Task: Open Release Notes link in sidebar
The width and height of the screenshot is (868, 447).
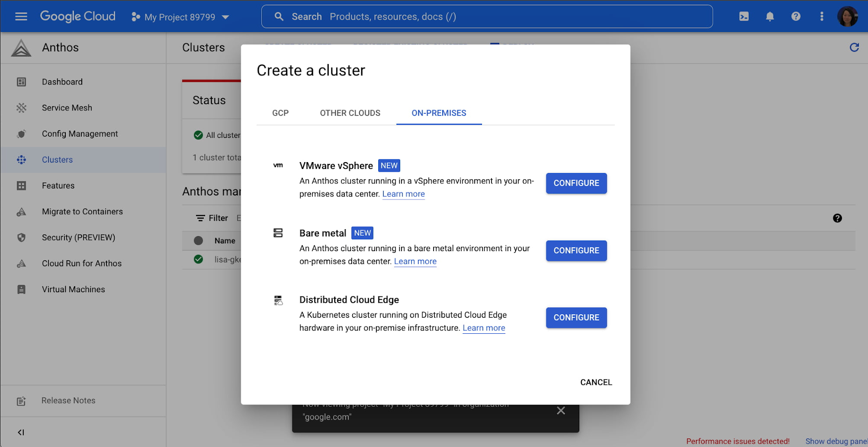Action: click(x=69, y=400)
